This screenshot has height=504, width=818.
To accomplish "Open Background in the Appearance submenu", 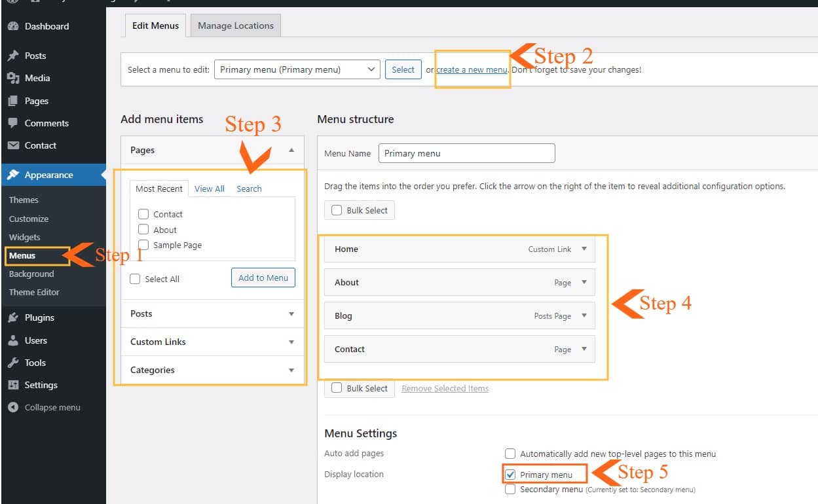I will 31,274.
